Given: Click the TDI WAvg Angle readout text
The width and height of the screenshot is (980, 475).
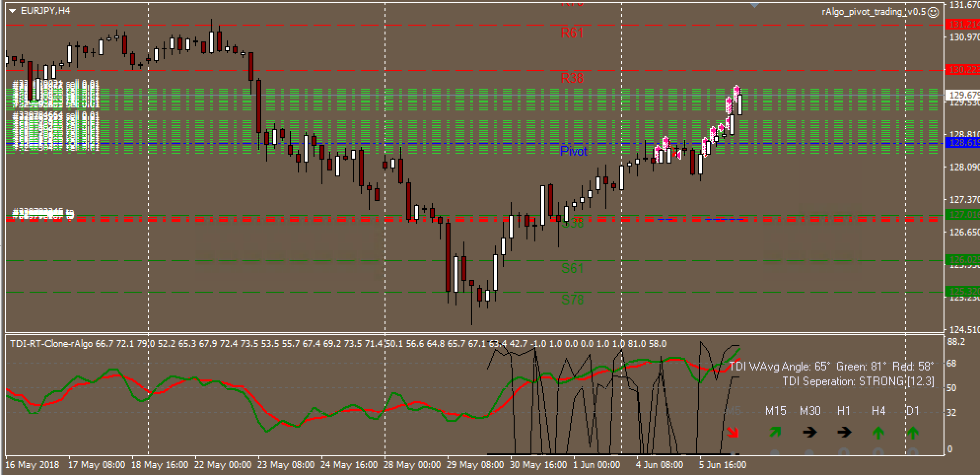Looking at the screenshot, I should click(x=832, y=367).
